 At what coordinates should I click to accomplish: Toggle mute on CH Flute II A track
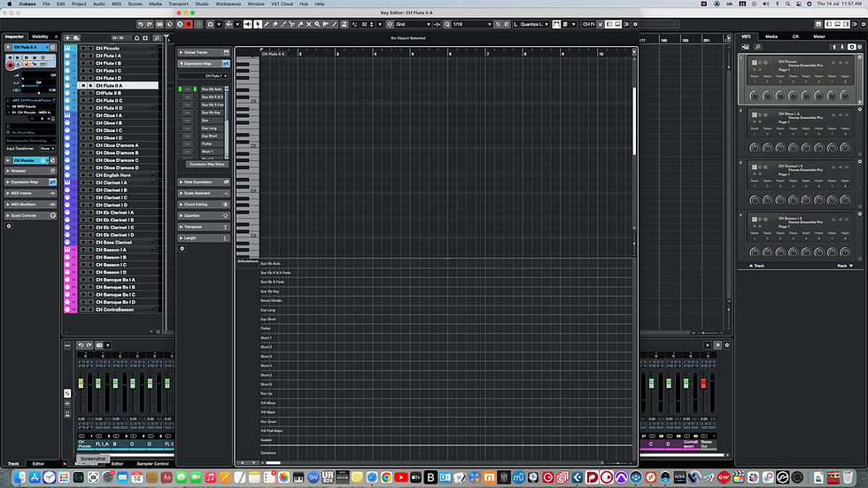tap(83, 86)
